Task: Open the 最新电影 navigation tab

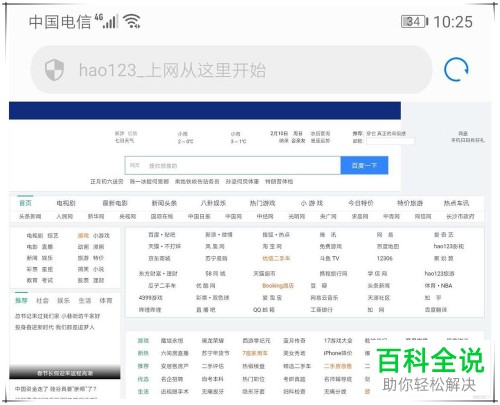Action: point(115,203)
